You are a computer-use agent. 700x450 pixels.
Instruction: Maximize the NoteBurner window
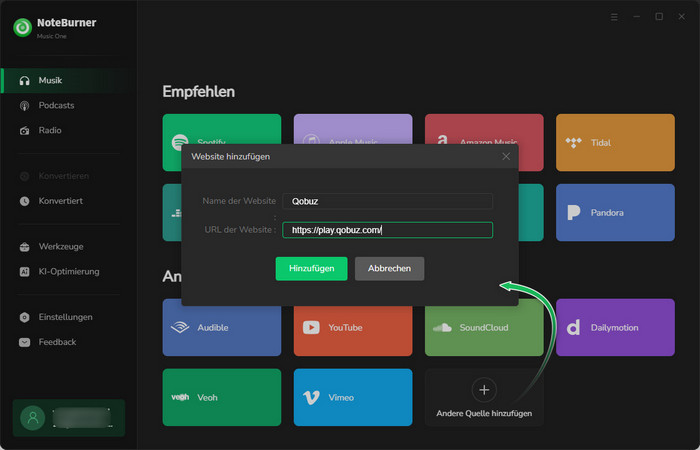point(659,17)
